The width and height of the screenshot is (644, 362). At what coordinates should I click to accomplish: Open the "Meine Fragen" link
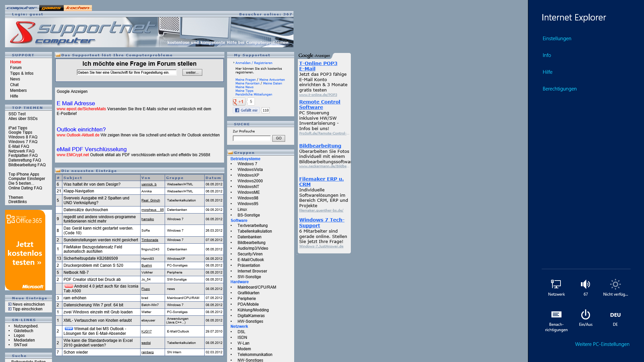[x=245, y=80]
